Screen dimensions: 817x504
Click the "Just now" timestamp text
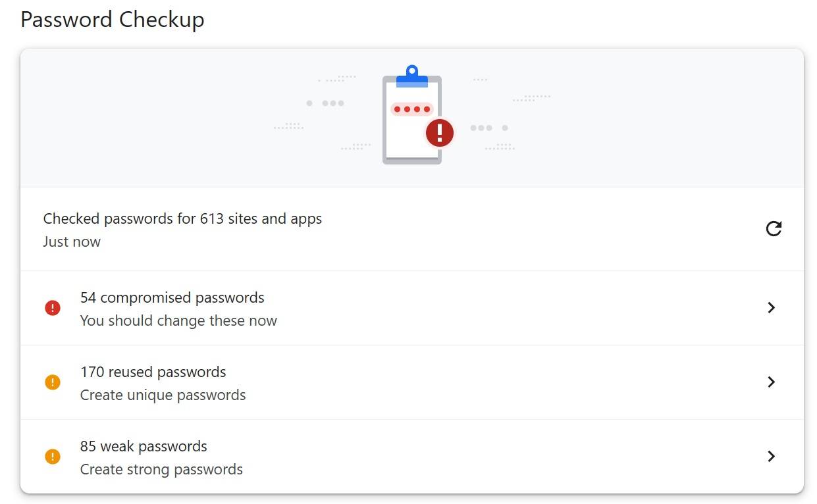(x=72, y=242)
